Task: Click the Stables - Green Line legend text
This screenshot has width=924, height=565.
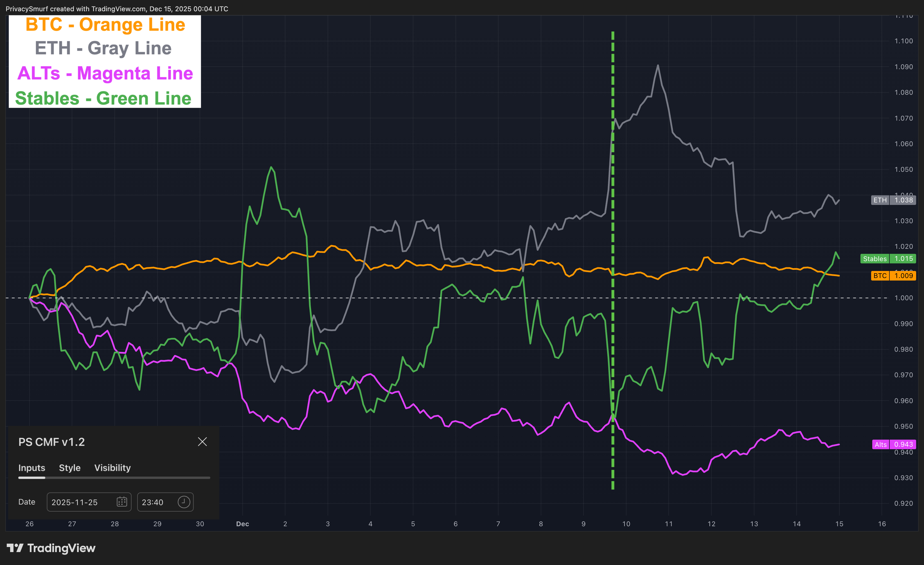Action: point(103,98)
